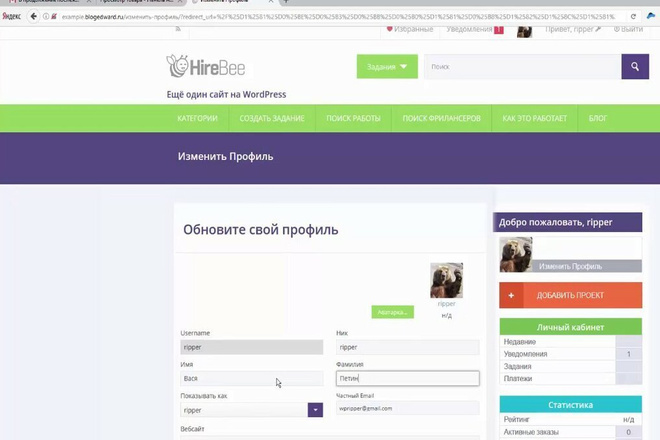Open Поиск работы menu item

tap(353, 118)
